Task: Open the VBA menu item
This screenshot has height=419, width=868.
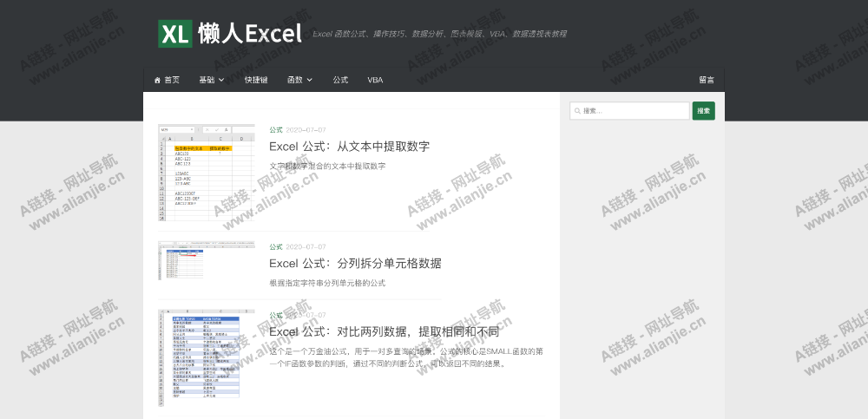Action: (x=375, y=81)
